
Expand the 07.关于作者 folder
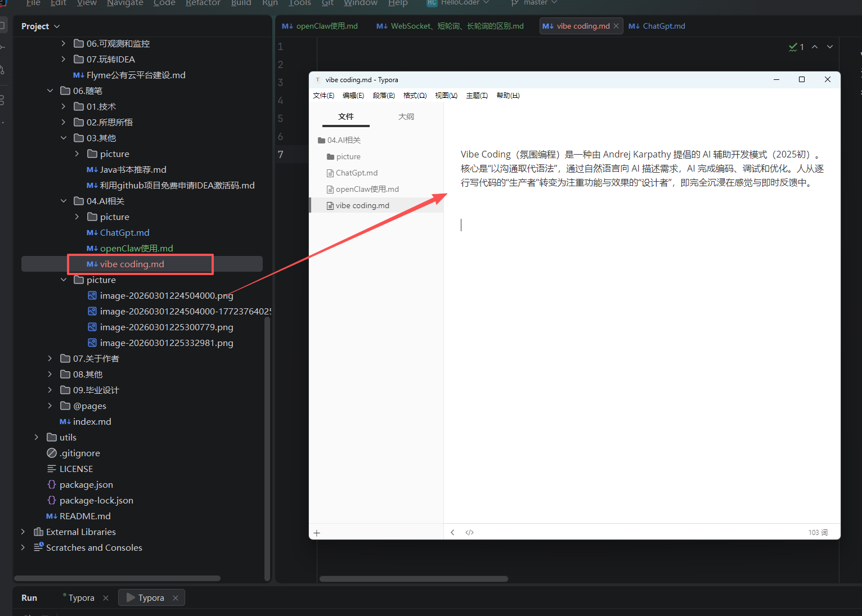click(x=50, y=358)
